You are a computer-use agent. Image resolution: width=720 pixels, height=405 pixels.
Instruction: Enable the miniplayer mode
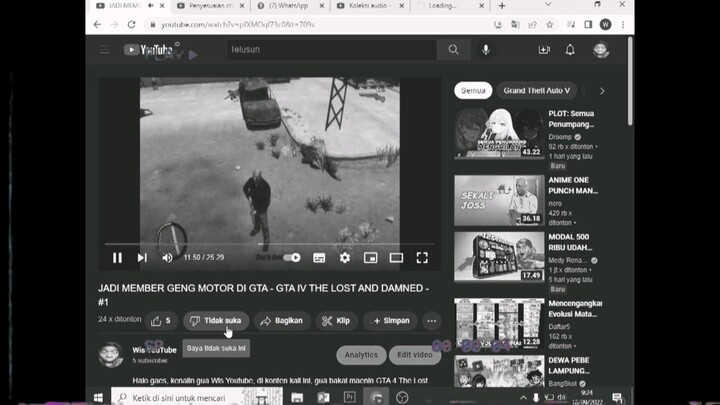[x=371, y=258]
